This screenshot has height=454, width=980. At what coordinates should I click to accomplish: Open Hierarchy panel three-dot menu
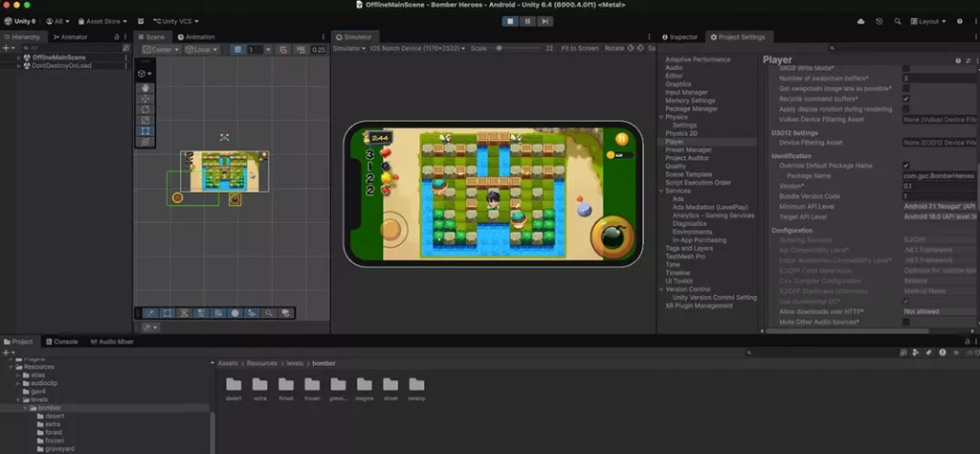pyautogui.click(x=125, y=37)
